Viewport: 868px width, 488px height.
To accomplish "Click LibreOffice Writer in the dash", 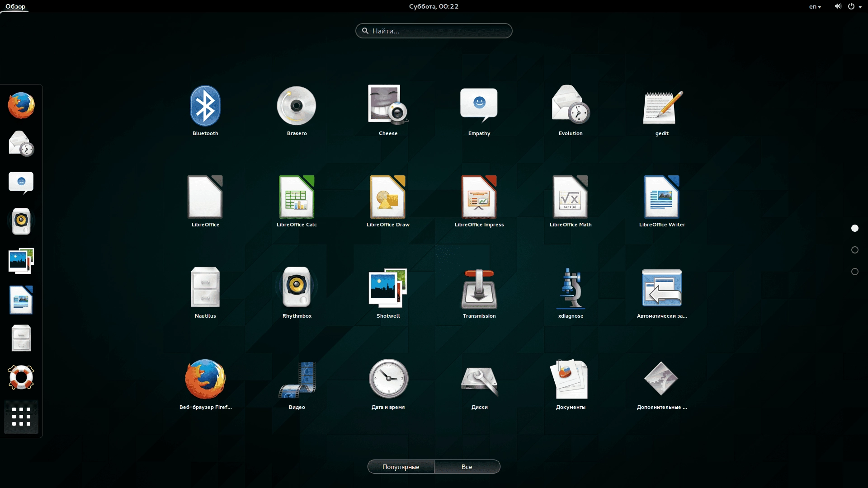I will tap(21, 300).
